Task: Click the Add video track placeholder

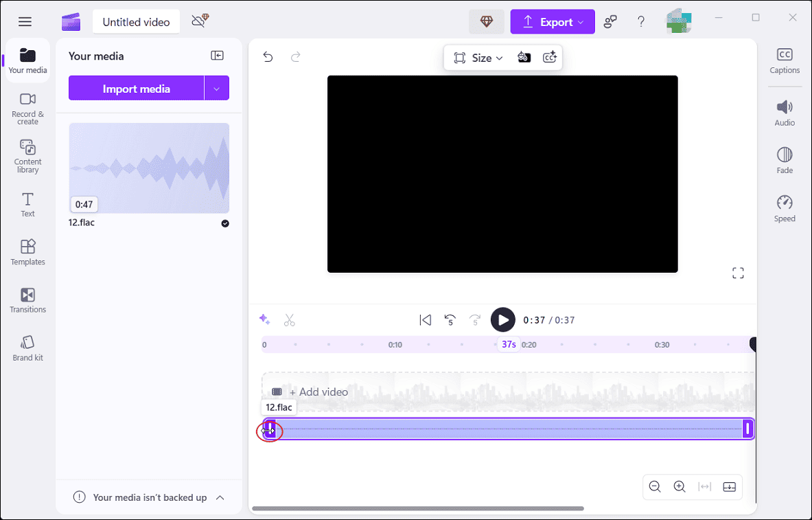Action: point(508,392)
